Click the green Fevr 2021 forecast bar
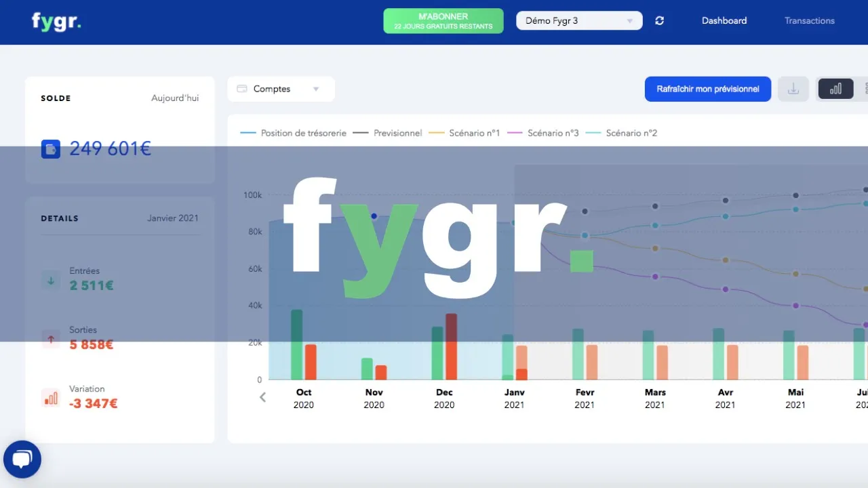 (x=578, y=354)
